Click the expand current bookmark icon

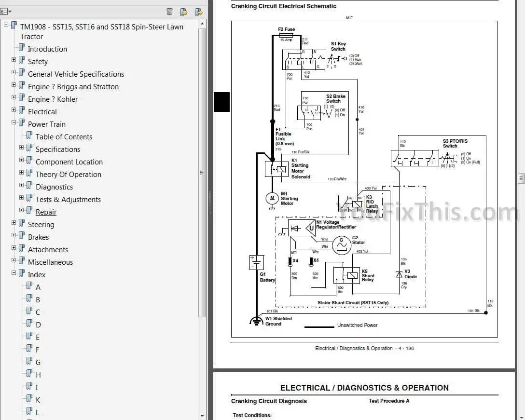point(198,12)
